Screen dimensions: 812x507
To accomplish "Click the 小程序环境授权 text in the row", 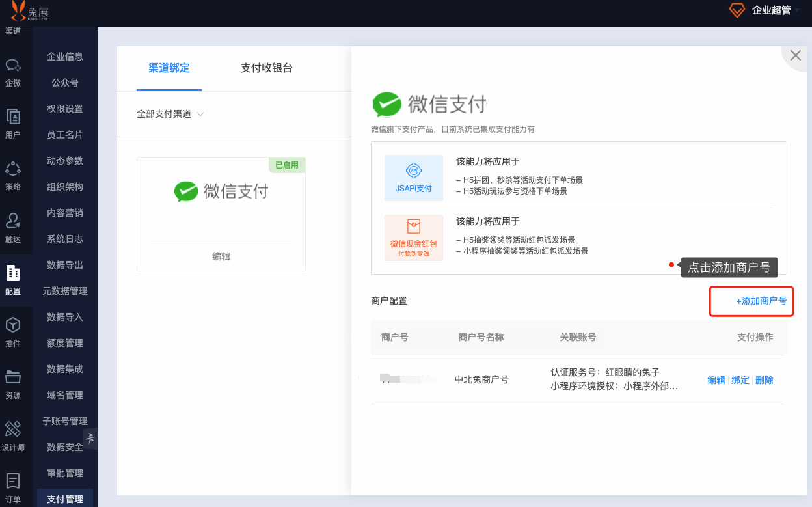I will (614, 386).
